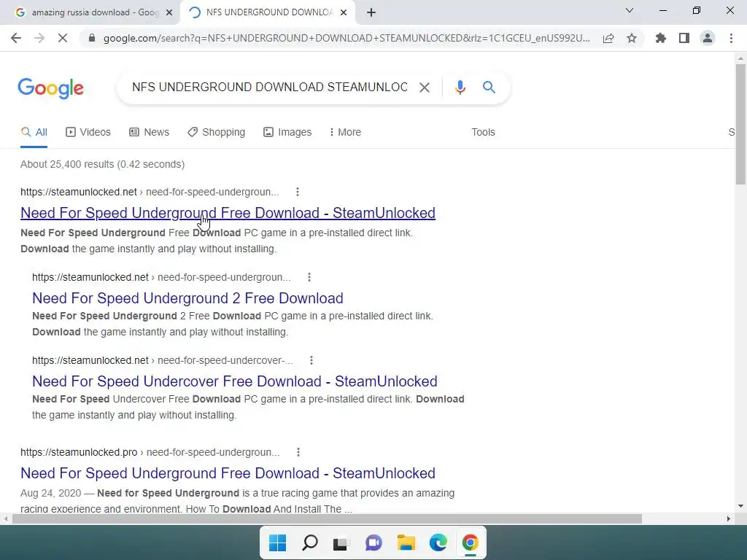747x560 pixels.
Task: Click the blue search magnifier icon
Action: pyautogui.click(x=489, y=87)
